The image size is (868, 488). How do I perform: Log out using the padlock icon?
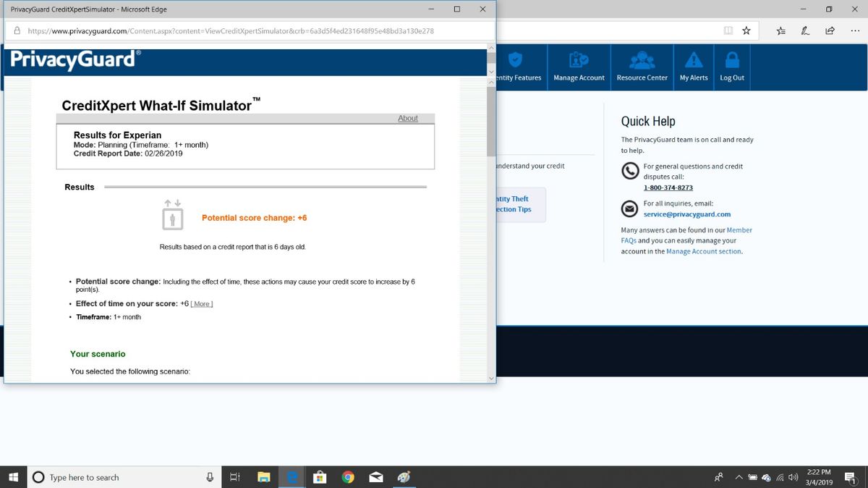[731, 61]
